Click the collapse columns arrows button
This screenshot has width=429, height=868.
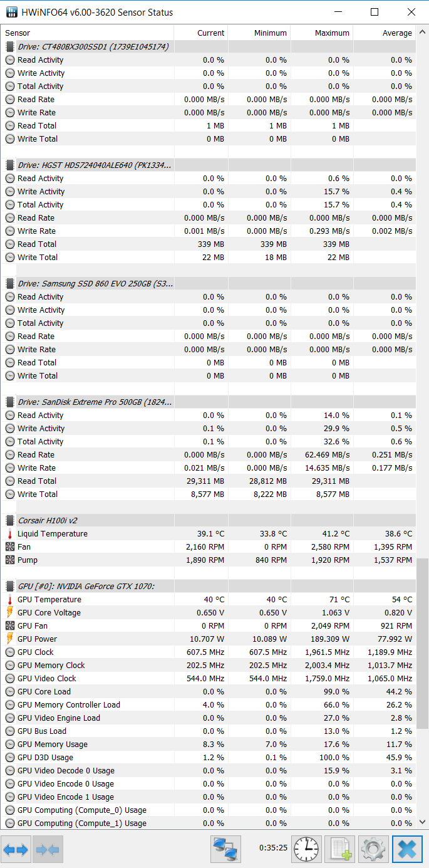[48, 849]
